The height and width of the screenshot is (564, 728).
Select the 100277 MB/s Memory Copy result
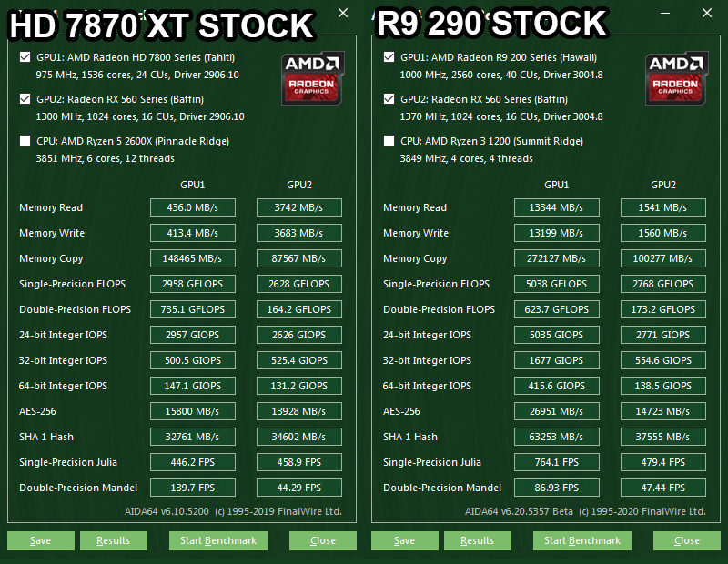coord(663,258)
